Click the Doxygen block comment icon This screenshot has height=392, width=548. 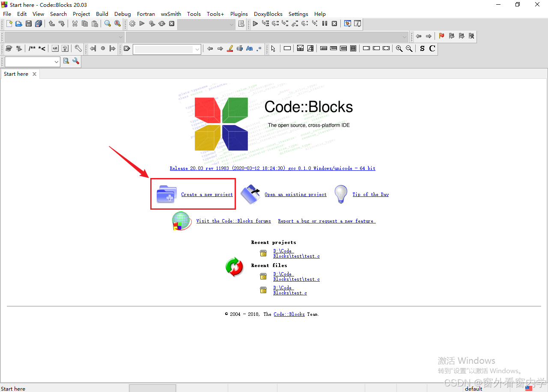click(32, 49)
